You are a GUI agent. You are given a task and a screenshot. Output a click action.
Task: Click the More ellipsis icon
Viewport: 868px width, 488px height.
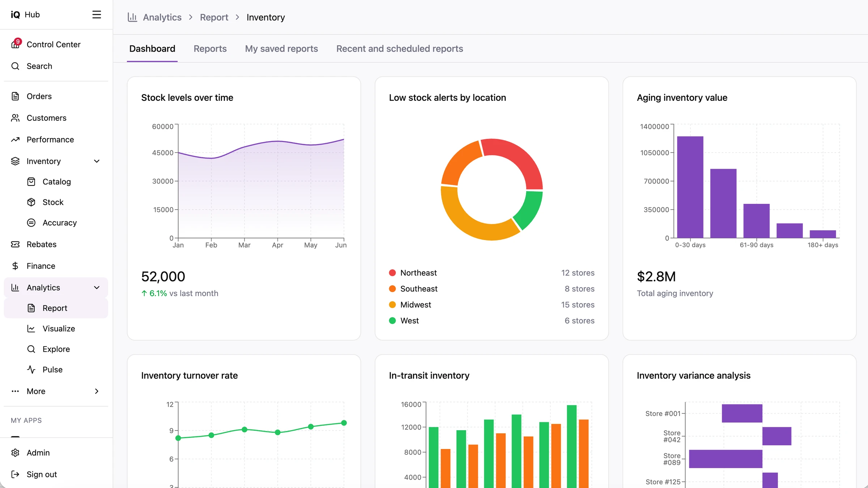tap(15, 391)
